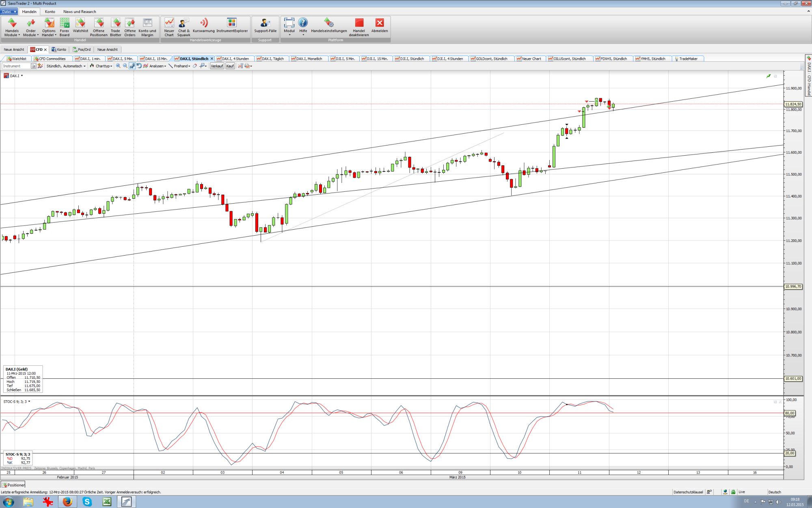Screen dimensions: 812x508
Task: Open the Trade Blotter
Action: (116, 27)
